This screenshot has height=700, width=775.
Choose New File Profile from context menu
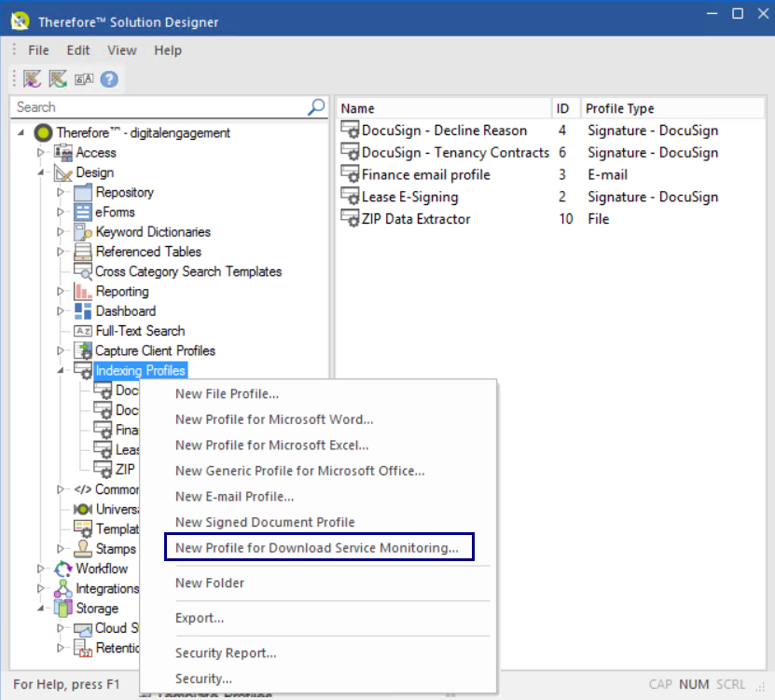tap(318, 393)
